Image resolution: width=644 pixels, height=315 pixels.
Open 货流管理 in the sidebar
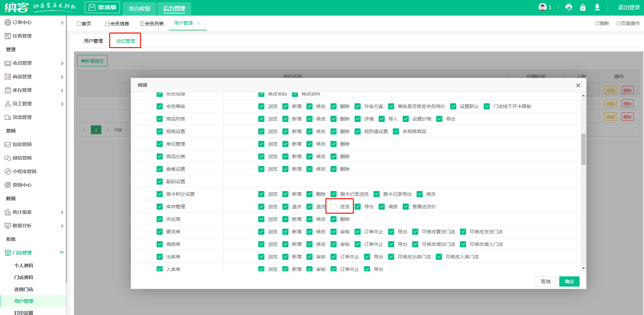click(22, 117)
